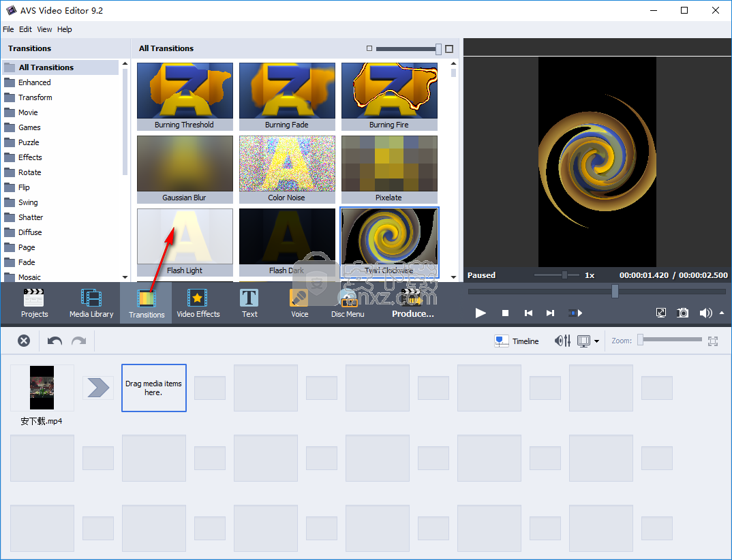Image resolution: width=732 pixels, height=560 pixels.
Task: Delete selected item with the X button
Action: (x=24, y=341)
